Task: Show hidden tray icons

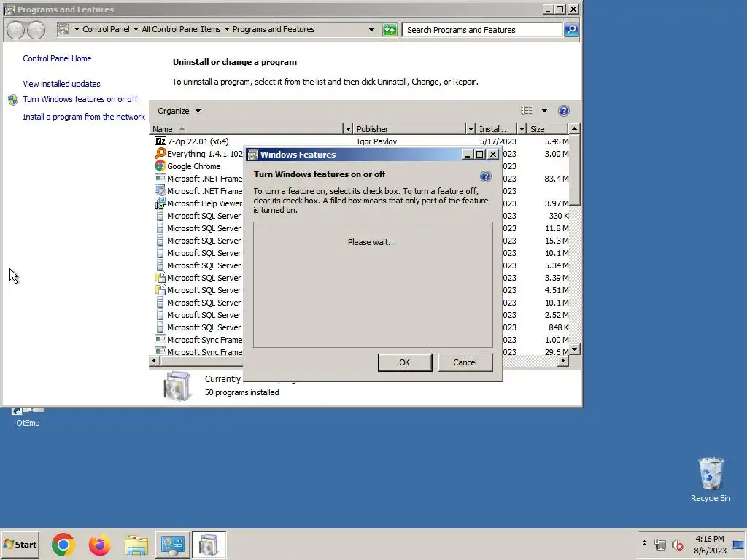Action: click(x=644, y=544)
